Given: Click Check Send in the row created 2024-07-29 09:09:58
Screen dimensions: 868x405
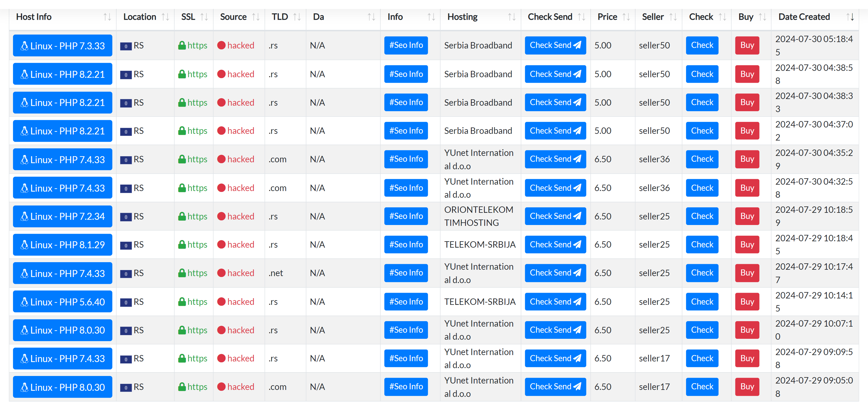Looking at the screenshot, I should pyautogui.click(x=555, y=358).
